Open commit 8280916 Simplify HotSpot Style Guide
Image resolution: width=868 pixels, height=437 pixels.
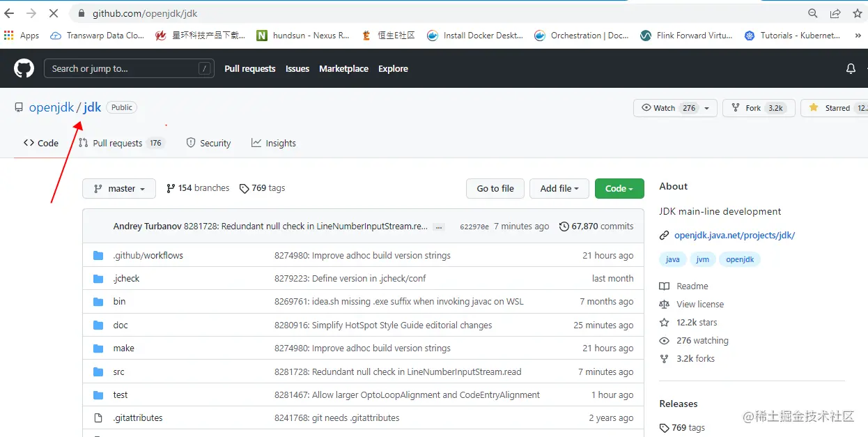click(x=383, y=325)
